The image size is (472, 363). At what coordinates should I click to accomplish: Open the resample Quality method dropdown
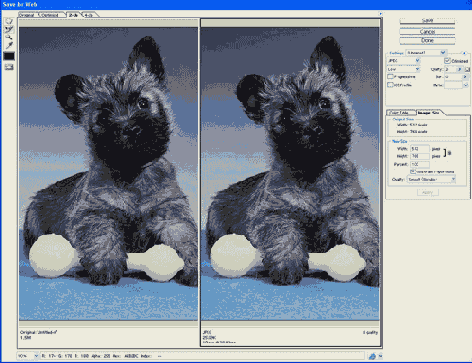tap(432, 179)
